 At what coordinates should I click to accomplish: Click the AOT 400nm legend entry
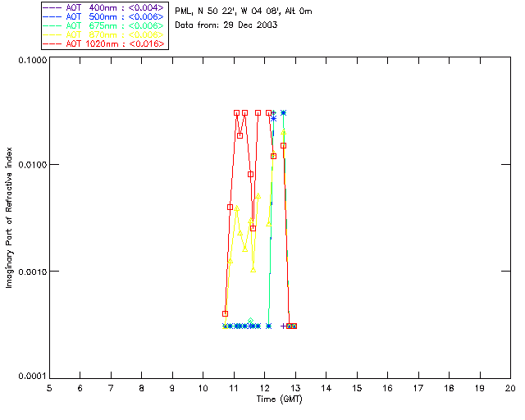[103, 7]
